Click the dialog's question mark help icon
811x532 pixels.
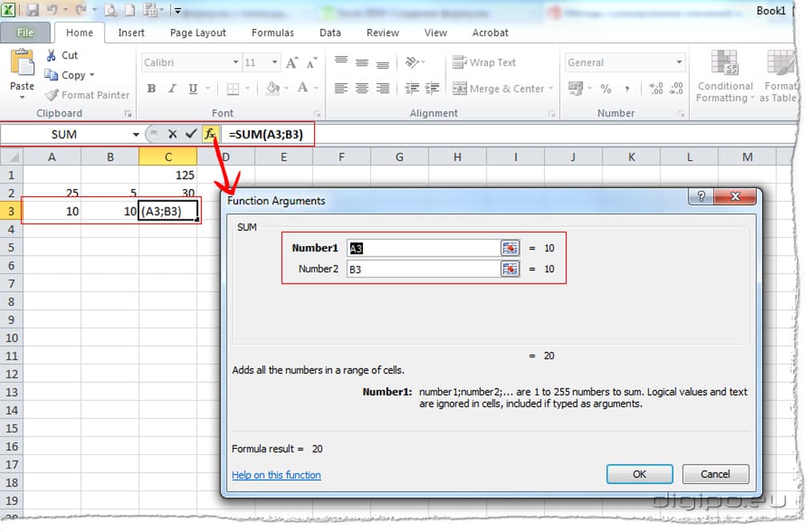pyautogui.click(x=701, y=197)
